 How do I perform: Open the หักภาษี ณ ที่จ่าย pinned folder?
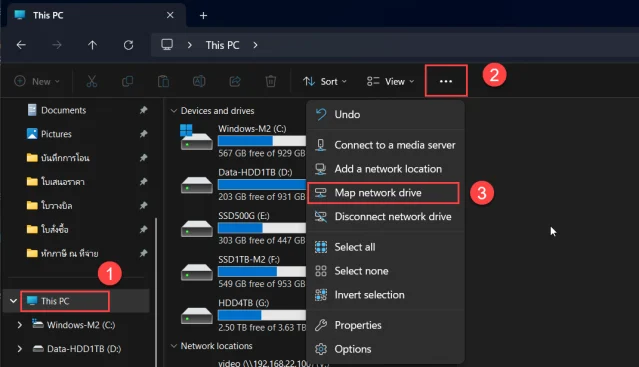(70, 253)
